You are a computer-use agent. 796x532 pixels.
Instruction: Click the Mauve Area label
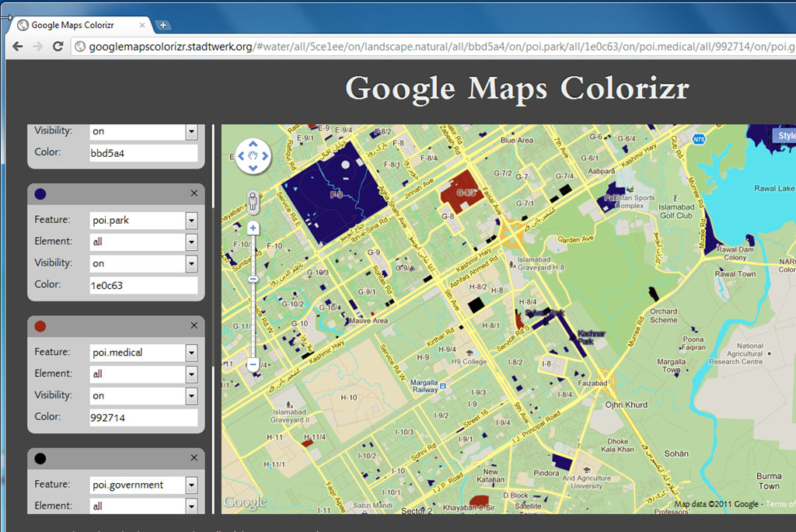pos(368,321)
